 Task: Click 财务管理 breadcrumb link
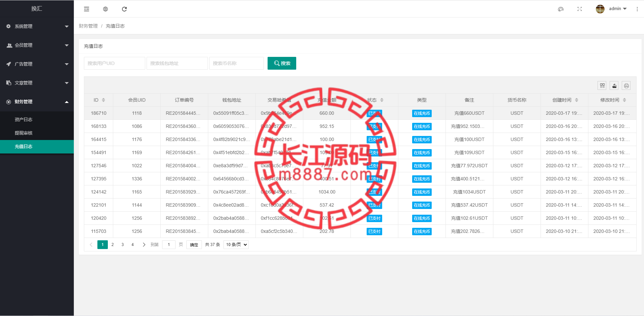88,26
